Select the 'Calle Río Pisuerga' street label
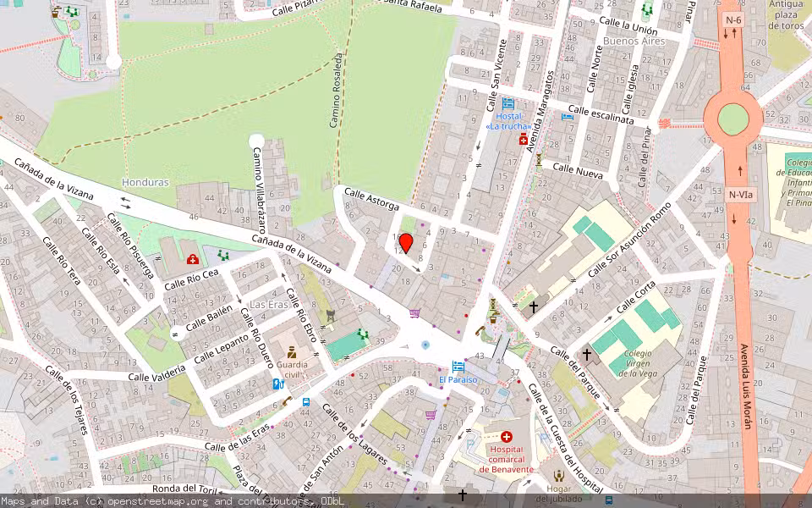Viewport: 812px width, 508px height. click(x=131, y=246)
